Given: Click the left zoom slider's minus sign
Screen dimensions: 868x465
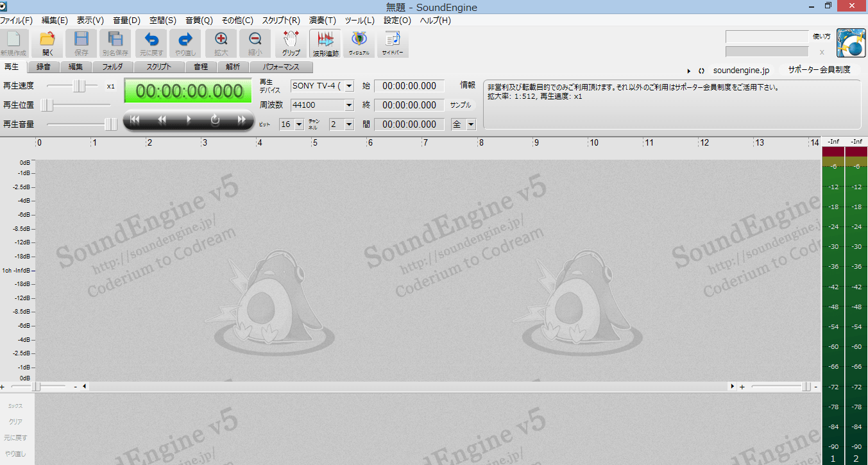Looking at the screenshot, I should point(75,387).
